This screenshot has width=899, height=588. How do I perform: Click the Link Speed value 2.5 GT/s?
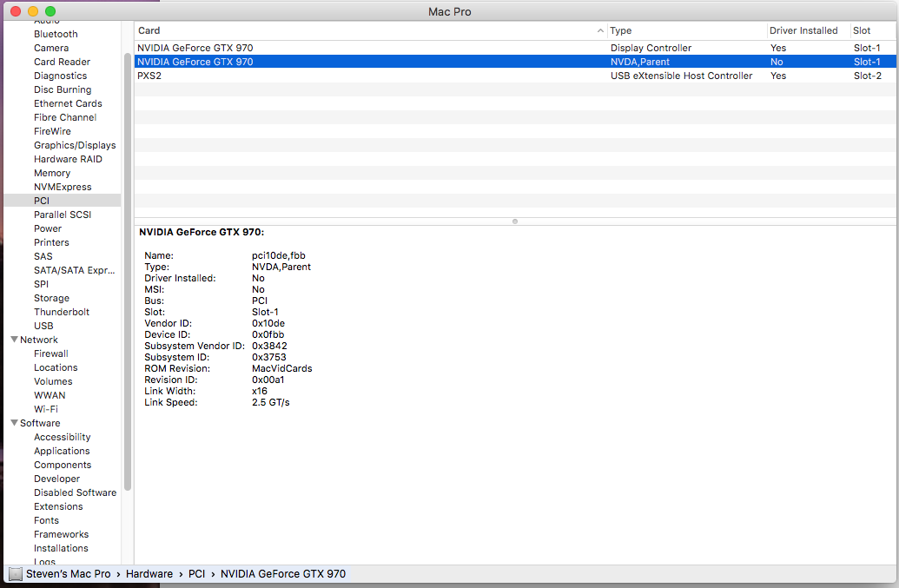pyautogui.click(x=271, y=402)
